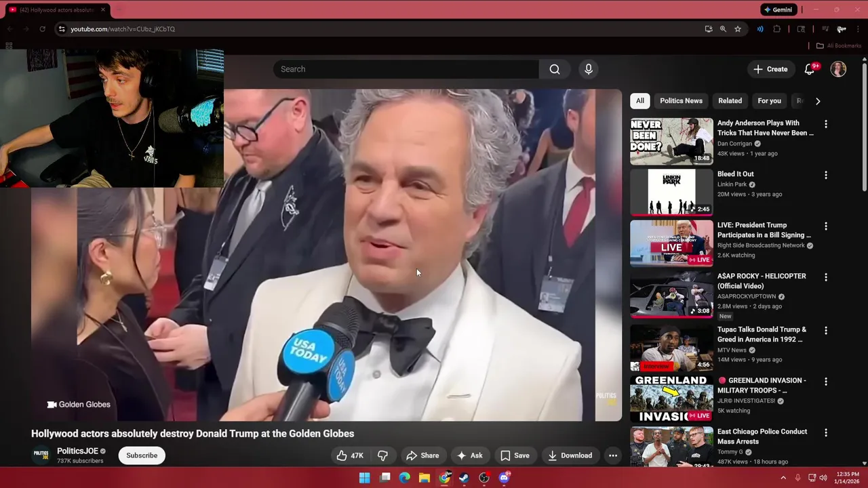868x488 pixels.
Task: Open OBS Studio from the taskbar
Action: [484, 478]
